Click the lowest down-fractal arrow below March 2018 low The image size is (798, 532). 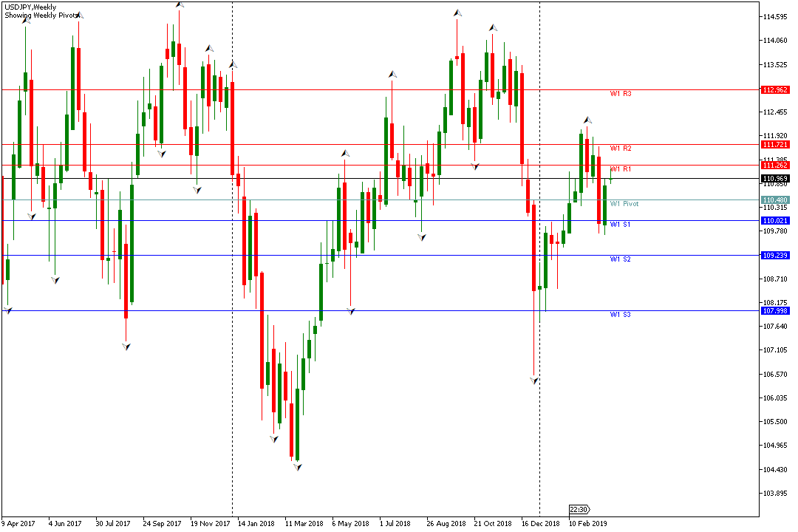tap(298, 467)
